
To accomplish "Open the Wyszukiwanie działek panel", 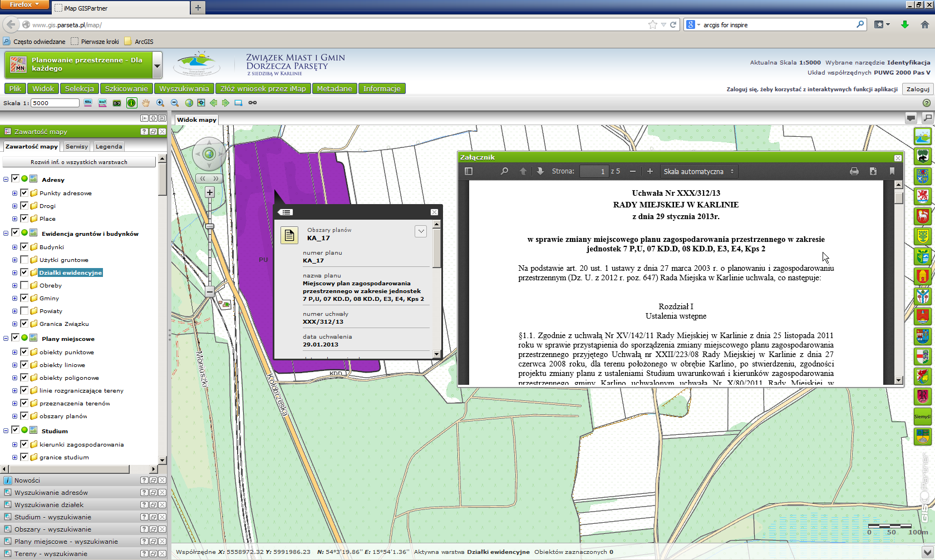I will pos(49,504).
